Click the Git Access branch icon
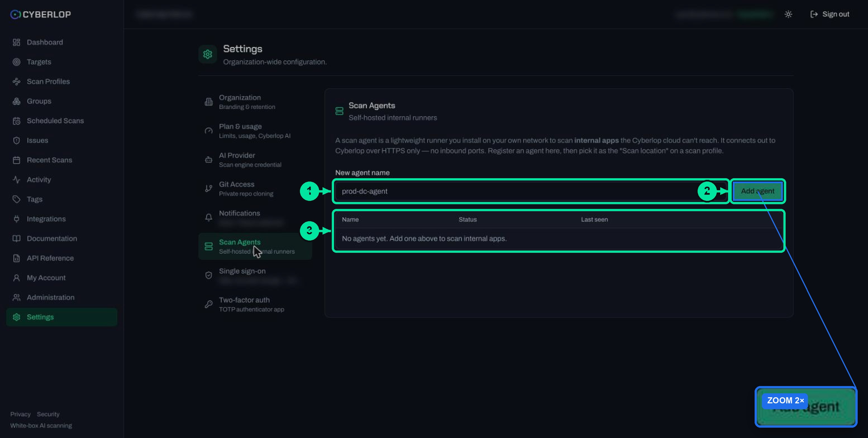This screenshot has height=438, width=868. tap(209, 188)
